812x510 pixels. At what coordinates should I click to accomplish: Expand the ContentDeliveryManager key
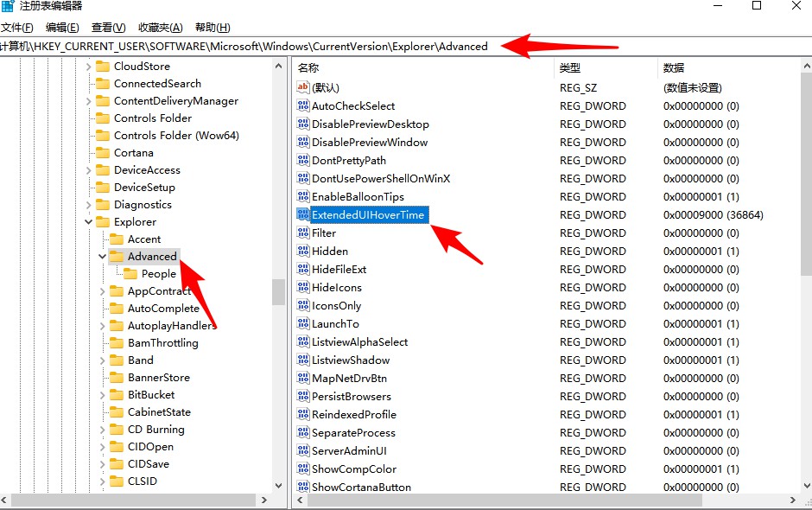point(89,101)
